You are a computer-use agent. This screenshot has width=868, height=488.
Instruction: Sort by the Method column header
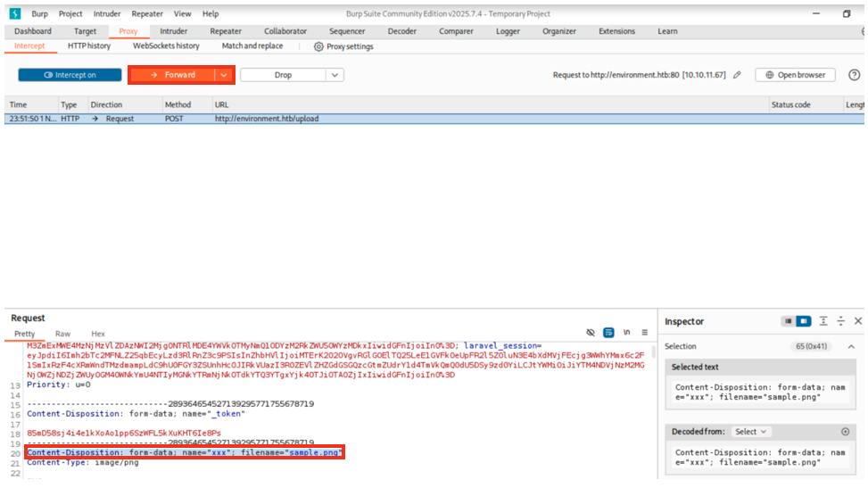pos(178,104)
